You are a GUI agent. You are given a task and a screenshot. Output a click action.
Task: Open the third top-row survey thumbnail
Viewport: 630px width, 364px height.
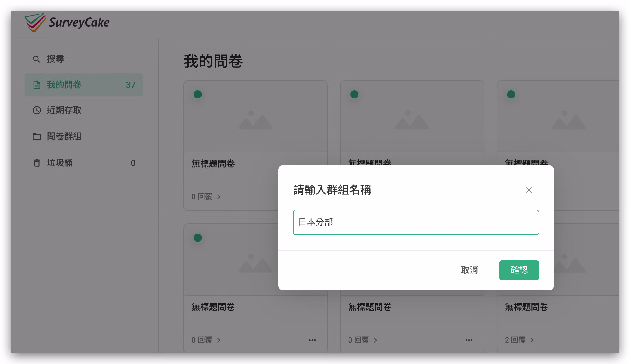coord(558,116)
